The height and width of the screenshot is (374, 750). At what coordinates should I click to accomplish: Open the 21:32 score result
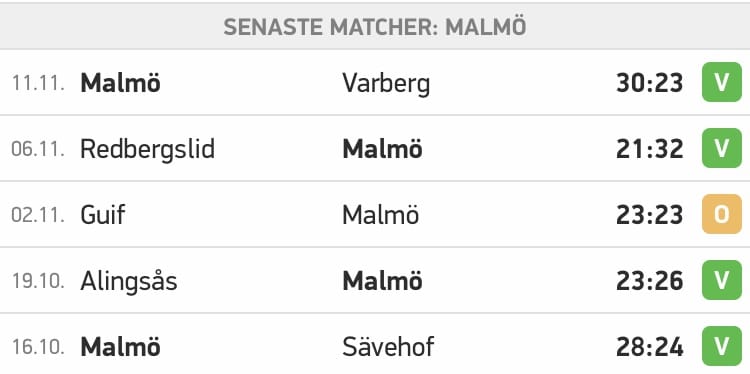650,149
